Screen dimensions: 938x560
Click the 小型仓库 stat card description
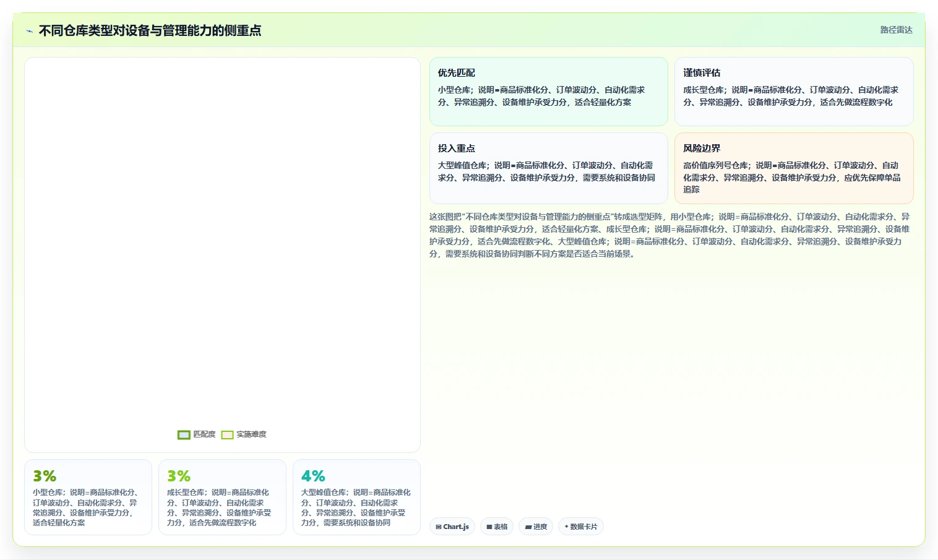(x=88, y=507)
